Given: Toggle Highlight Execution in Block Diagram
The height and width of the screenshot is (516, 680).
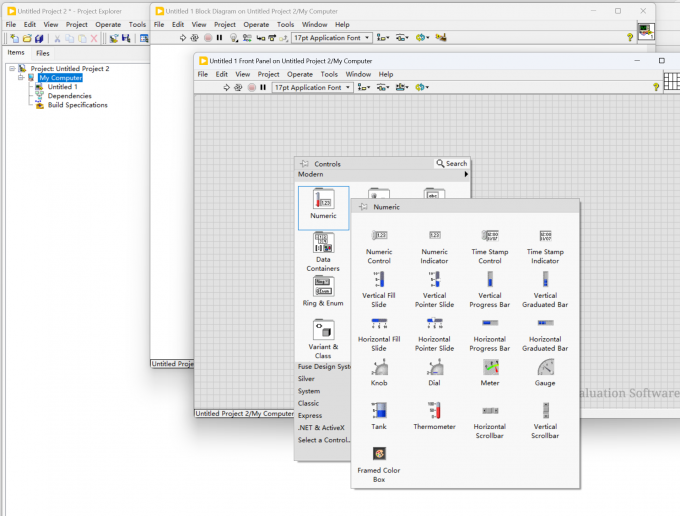Looking at the screenshot, I should [234, 38].
